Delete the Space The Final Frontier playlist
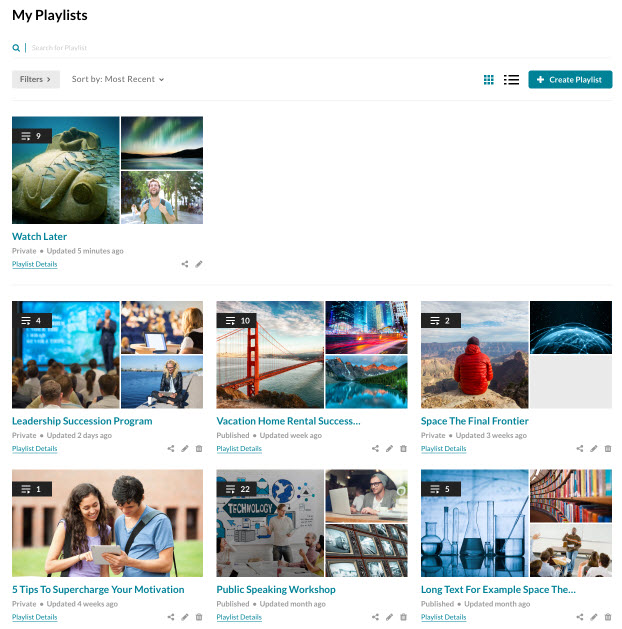Image resolution: width=622 pixels, height=629 pixels. pyautogui.click(x=608, y=448)
